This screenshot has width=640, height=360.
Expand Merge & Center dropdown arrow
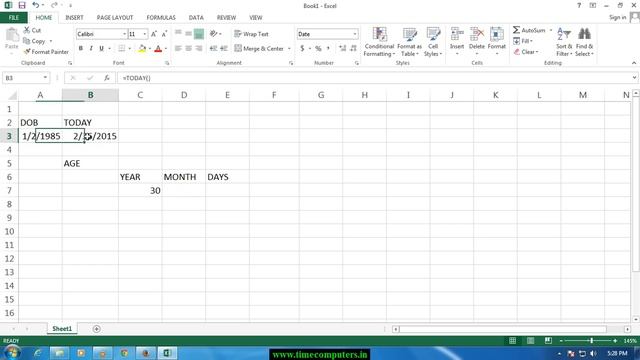tap(289, 49)
